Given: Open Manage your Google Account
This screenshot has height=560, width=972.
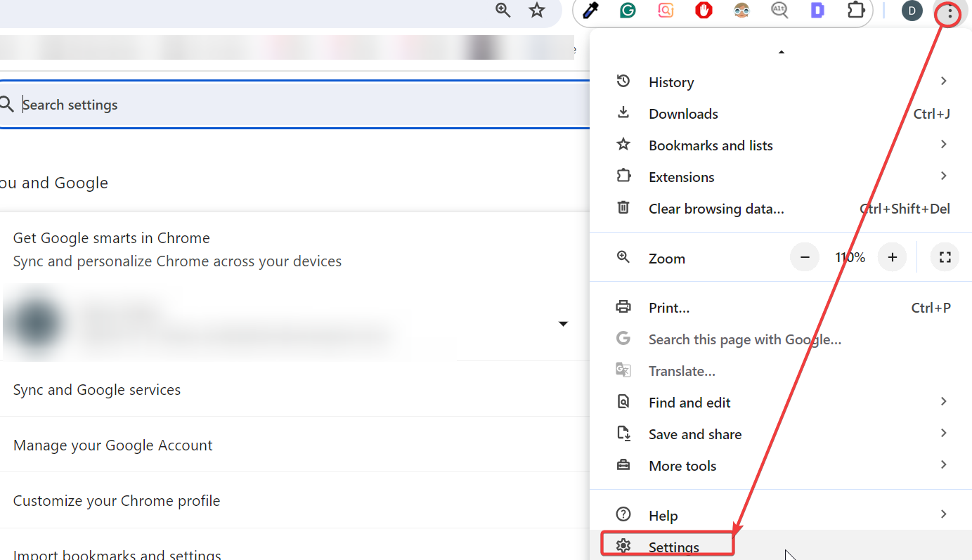Looking at the screenshot, I should click(x=294, y=445).
